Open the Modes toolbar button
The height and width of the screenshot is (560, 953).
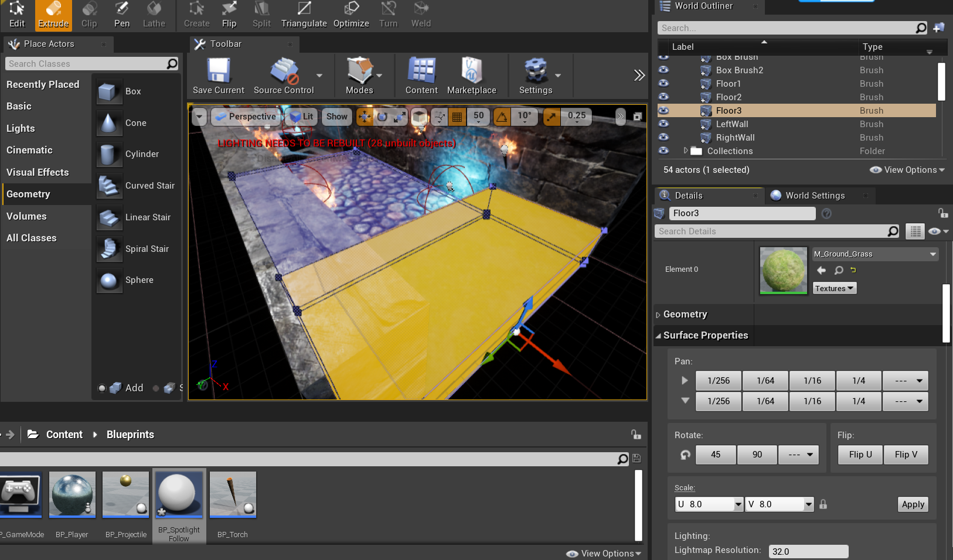point(359,76)
